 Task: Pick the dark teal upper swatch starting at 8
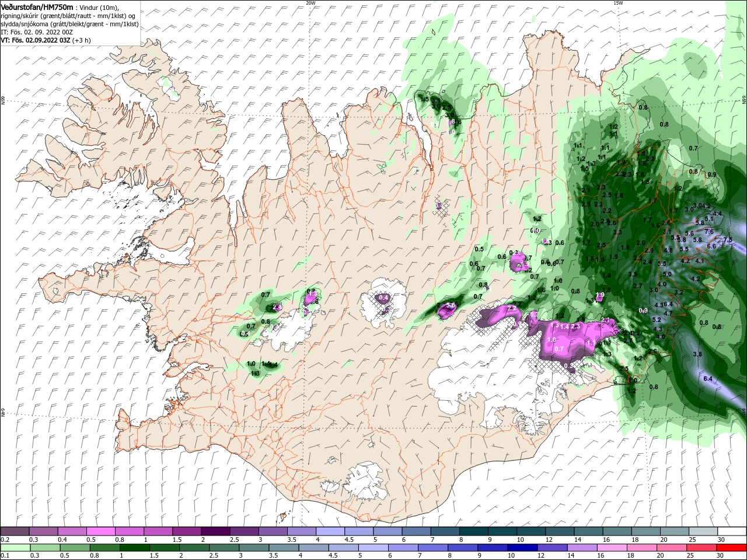[x=474, y=531]
